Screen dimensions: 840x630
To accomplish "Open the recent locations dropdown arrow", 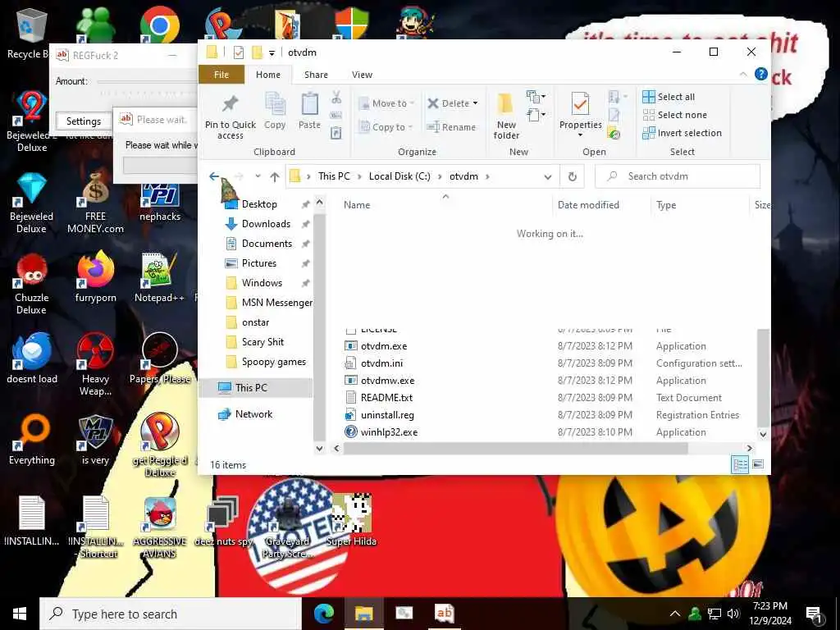I will [x=258, y=176].
